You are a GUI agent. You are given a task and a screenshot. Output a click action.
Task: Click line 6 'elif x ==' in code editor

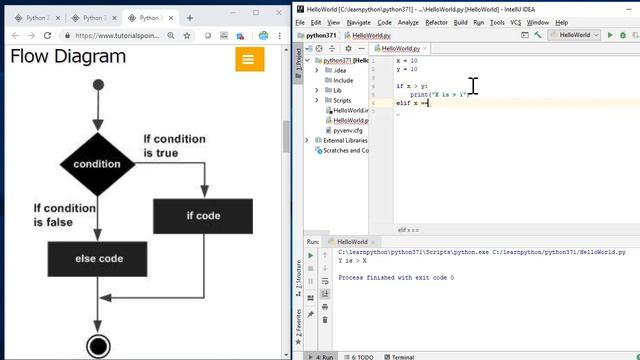point(412,103)
